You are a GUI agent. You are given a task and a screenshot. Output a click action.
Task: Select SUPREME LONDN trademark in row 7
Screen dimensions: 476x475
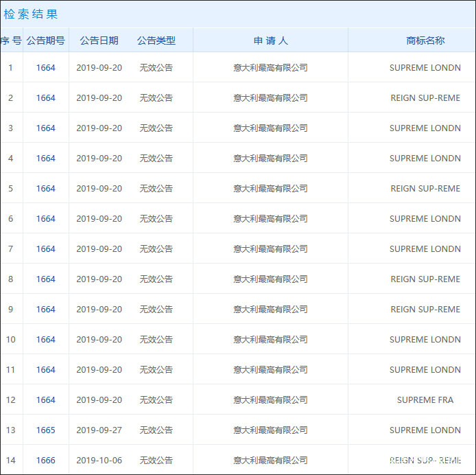pos(425,248)
